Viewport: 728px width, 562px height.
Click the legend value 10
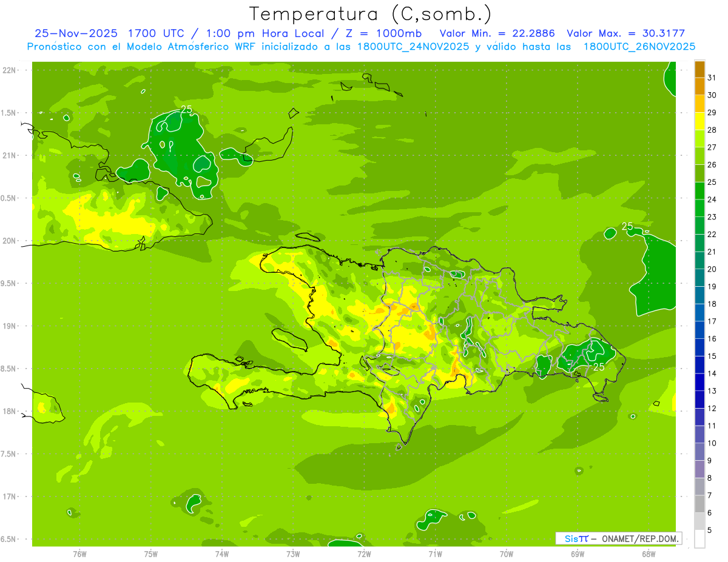(x=712, y=443)
